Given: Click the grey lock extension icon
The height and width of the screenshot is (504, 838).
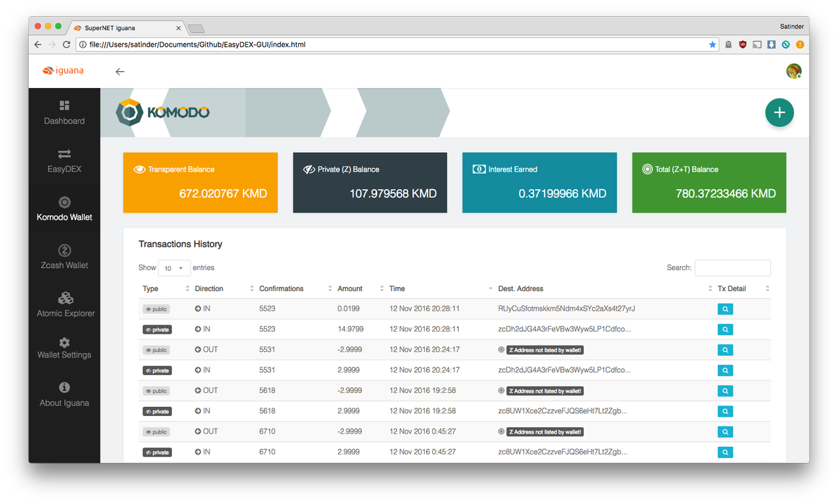Looking at the screenshot, I should (728, 45).
